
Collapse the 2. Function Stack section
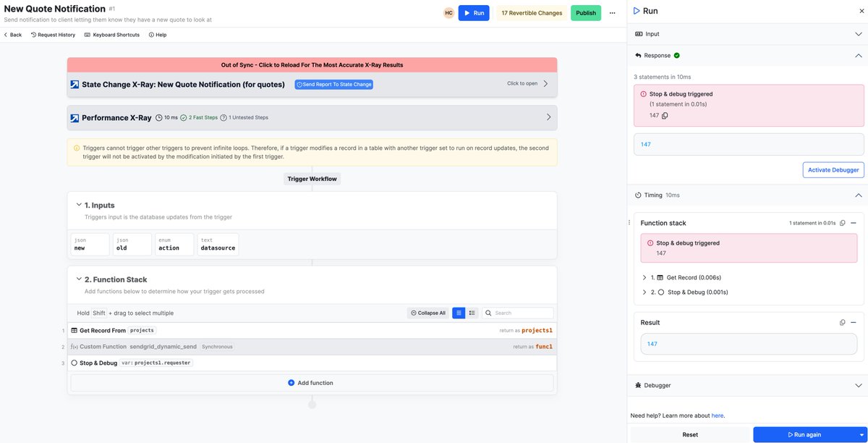79,279
